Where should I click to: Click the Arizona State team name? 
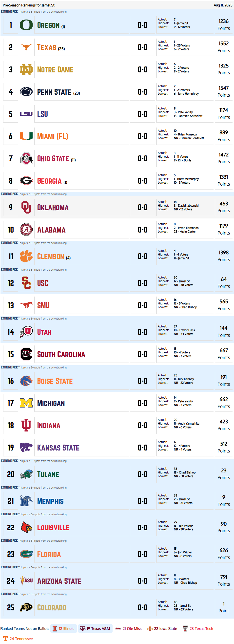(59, 581)
